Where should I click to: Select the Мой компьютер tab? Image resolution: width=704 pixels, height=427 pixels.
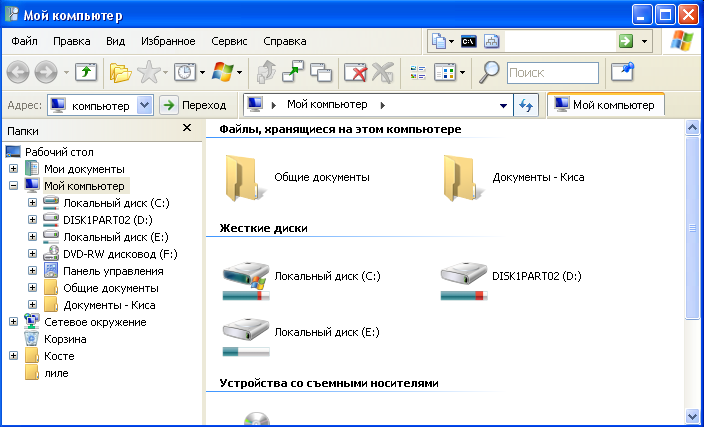(606, 106)
